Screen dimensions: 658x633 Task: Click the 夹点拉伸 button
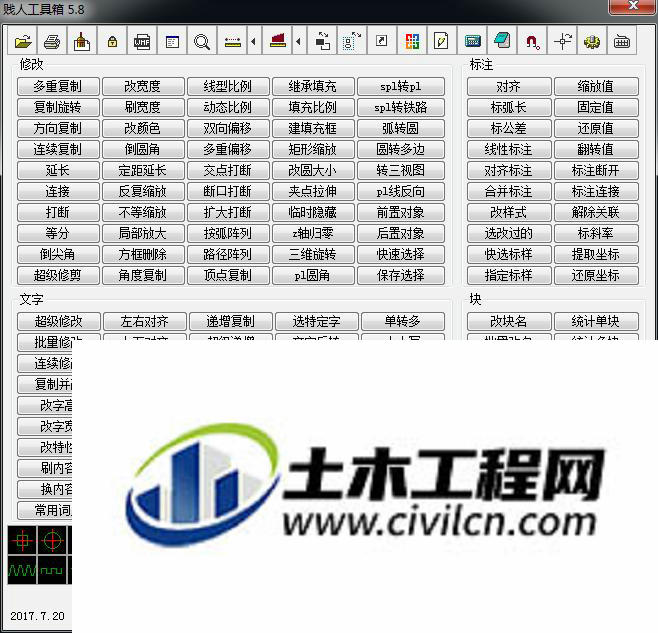[x=313, y=191]
